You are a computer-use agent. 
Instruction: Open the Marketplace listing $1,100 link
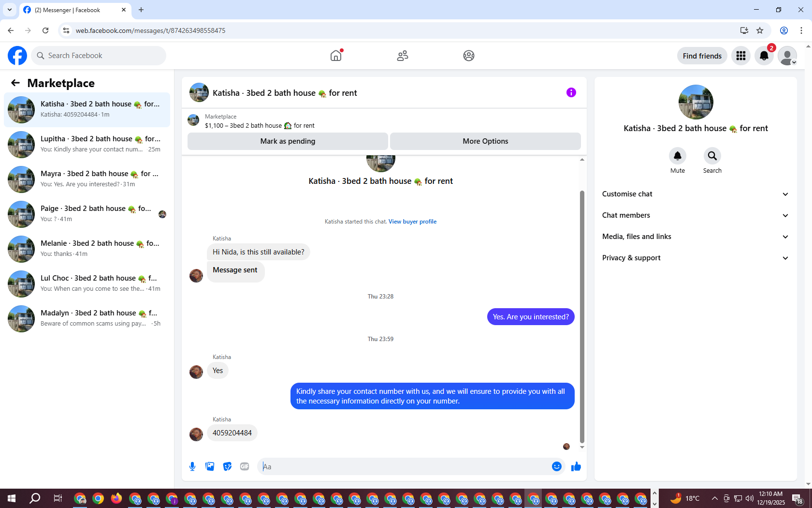pyautogui.click(x=260, y=125)
